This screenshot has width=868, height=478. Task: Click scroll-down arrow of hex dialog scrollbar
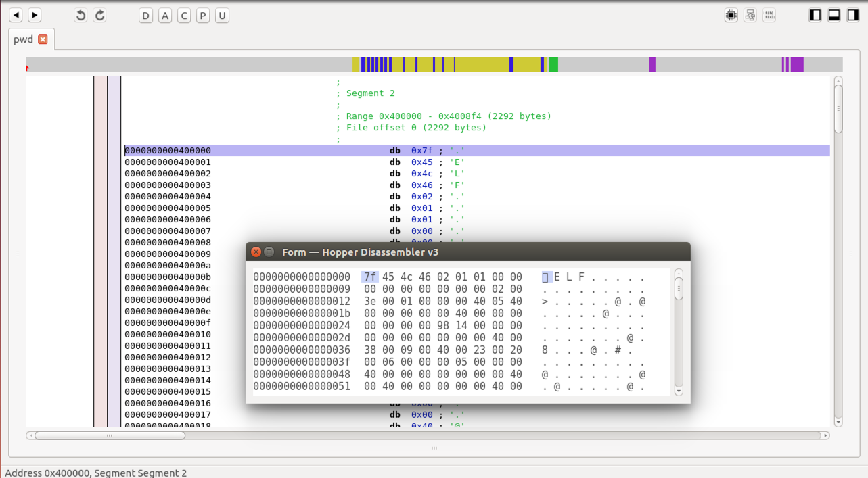click(x=679, y=391)
